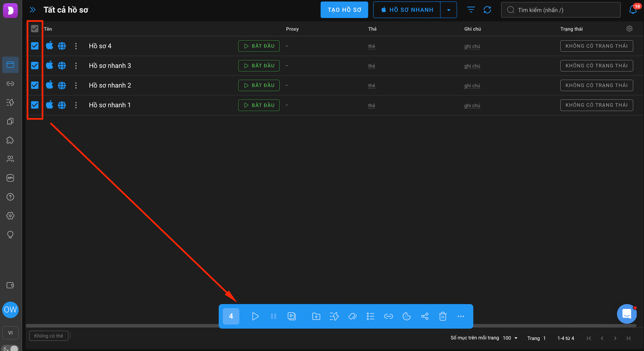
Task: Open the support chat bubble
Action: click(x=627, y=314)
